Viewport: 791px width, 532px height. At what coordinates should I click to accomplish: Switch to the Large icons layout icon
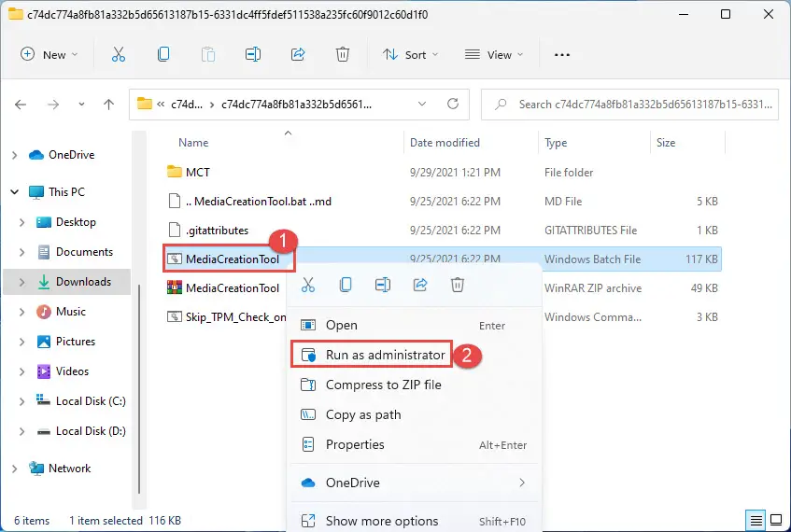pos(776,520)
